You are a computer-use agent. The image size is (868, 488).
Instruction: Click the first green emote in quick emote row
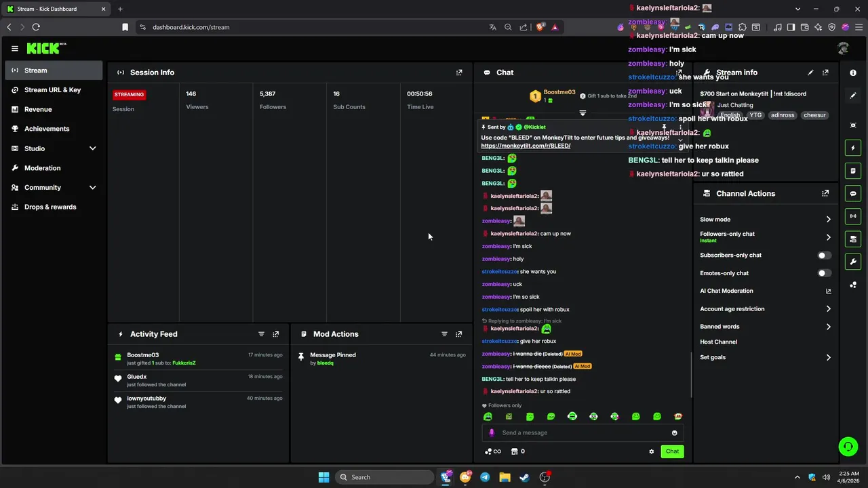pyautogui.click(x=488, y=417)
